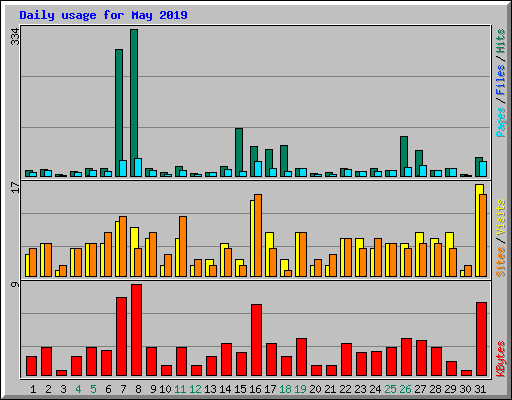512x400 pixels.
Task: Click the tallest red KBytes bar for day 8
Action: [x=136, y=330]
